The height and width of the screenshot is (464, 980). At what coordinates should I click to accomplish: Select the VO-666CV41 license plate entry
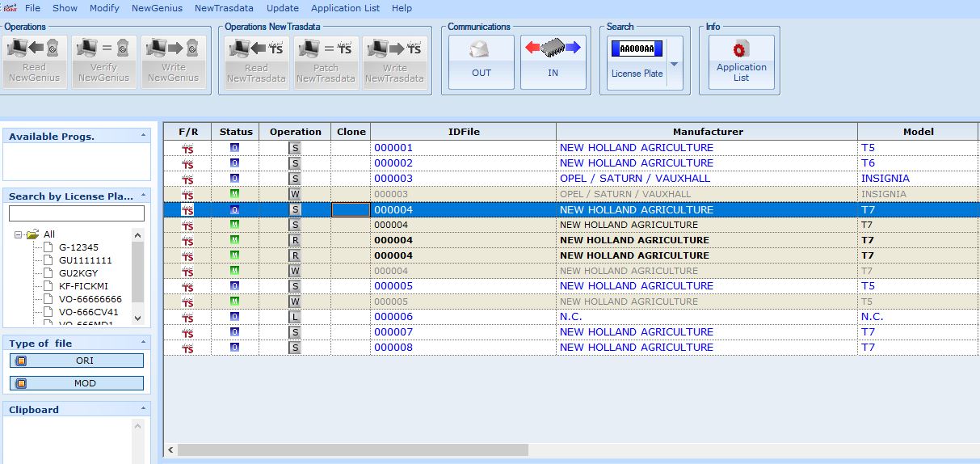(x=88, y=312)
